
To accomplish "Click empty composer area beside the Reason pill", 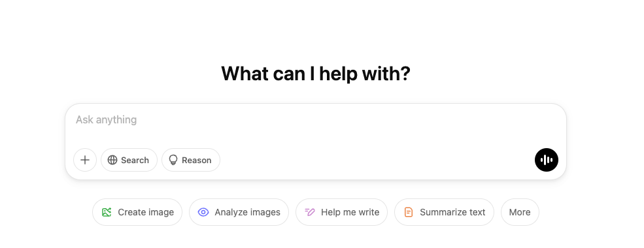I will click(377, 160).
